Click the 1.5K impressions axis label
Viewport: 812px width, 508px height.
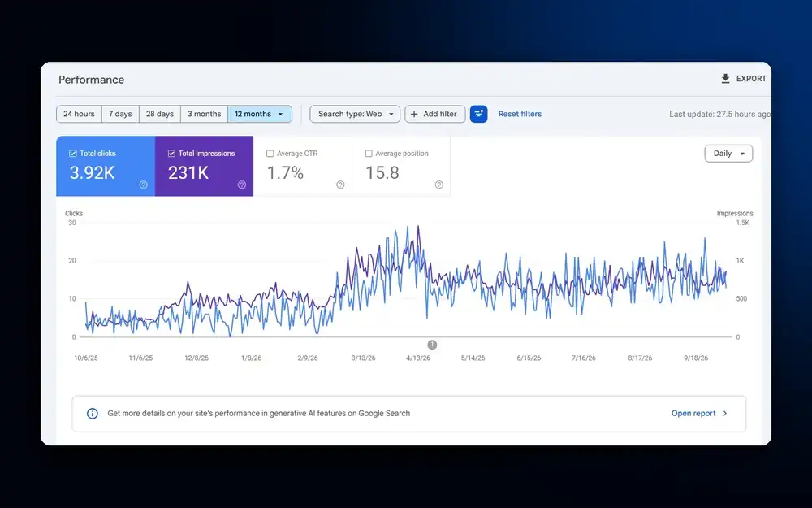click(x=743, y=223)
